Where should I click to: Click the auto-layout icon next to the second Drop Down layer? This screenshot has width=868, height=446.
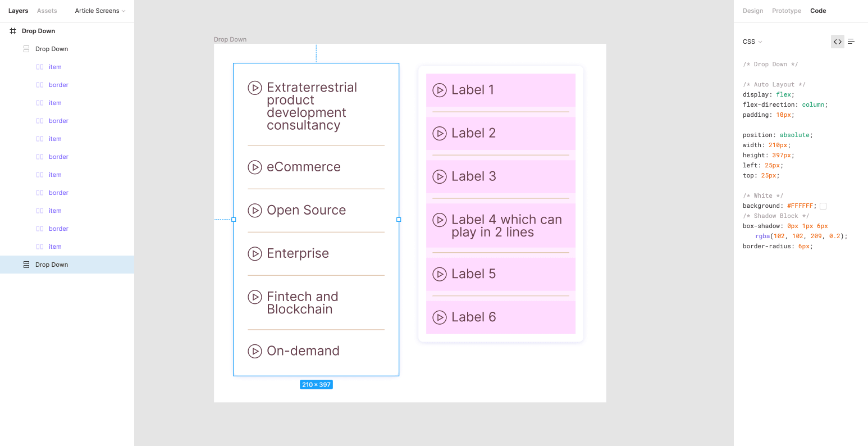tap(26, 49)
